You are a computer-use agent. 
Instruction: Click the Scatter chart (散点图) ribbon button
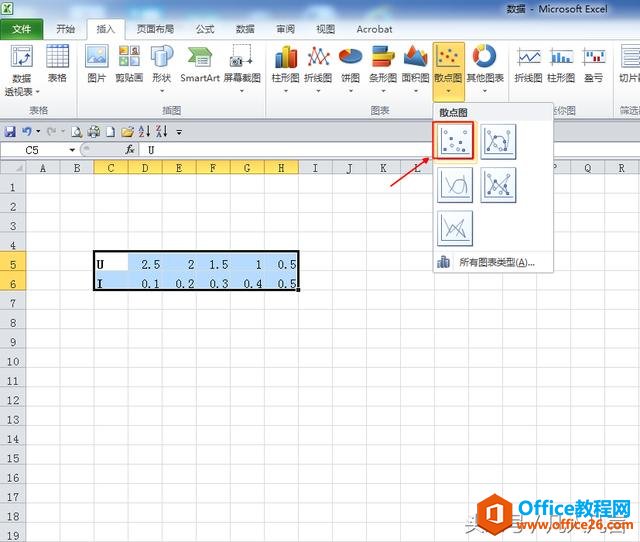tap(449, 70)
